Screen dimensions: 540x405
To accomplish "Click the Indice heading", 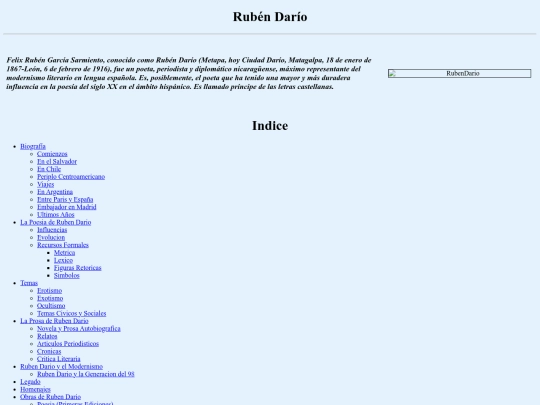I will pyautogui.click(x=270, y=125).
